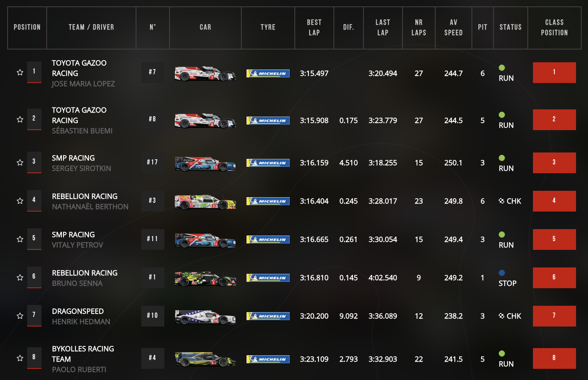Click the #7 car number badge
This screenshot has width=588, height=380.
[x=153, y=72]
